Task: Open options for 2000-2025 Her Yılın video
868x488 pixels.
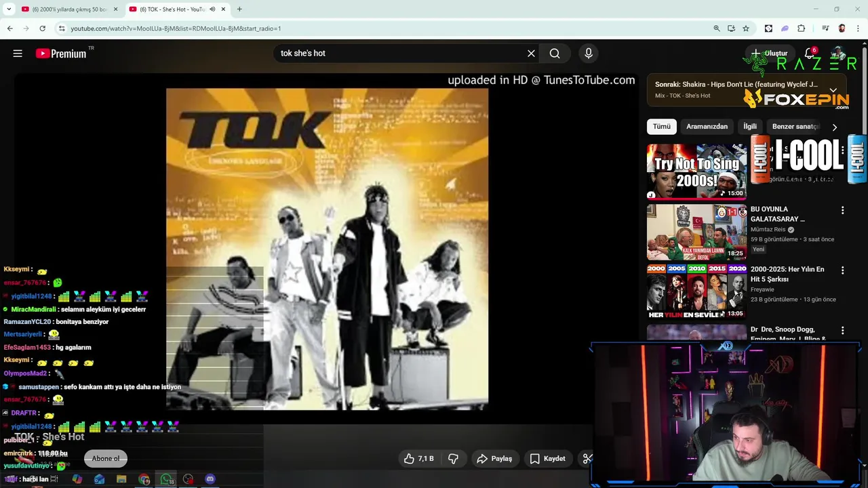Action: pos(842,270)
